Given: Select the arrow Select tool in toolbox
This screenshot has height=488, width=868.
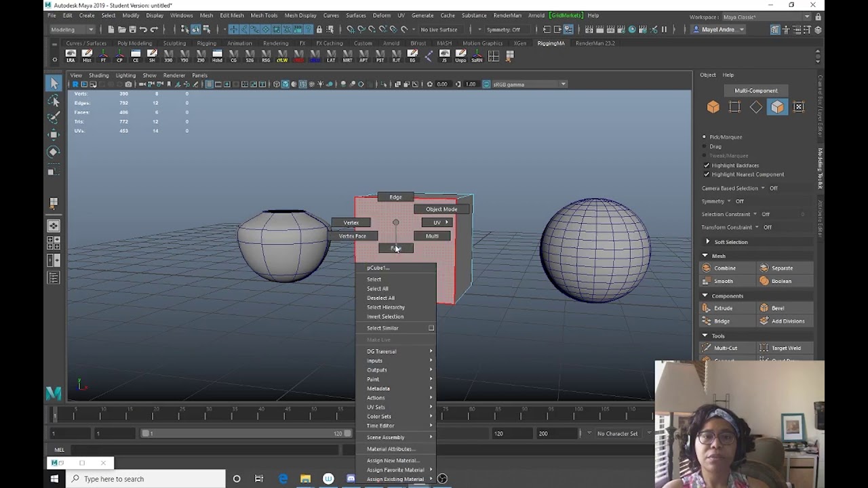Looking at the screenshot, I should [54, 83].
